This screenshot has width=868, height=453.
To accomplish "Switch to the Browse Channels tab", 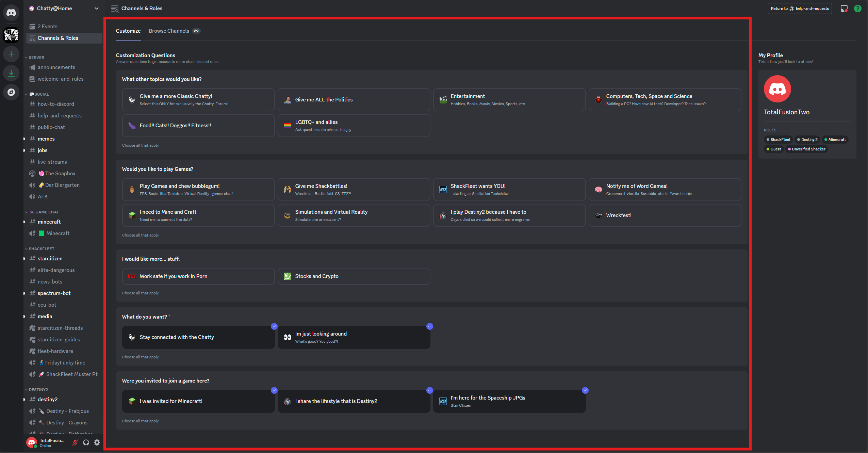I will pos(169,31).
